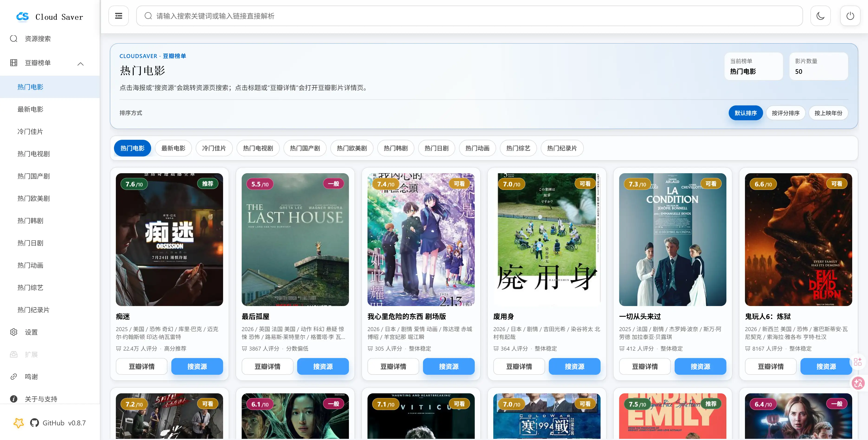868x440 pixels.
Task: Open the GitHub icon link
Action: tap(34, 423)
